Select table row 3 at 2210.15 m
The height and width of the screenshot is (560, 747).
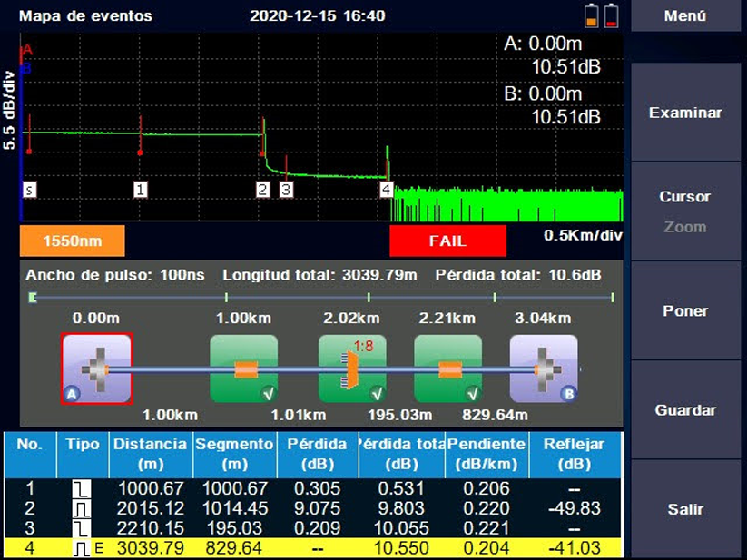click(318, 528)
